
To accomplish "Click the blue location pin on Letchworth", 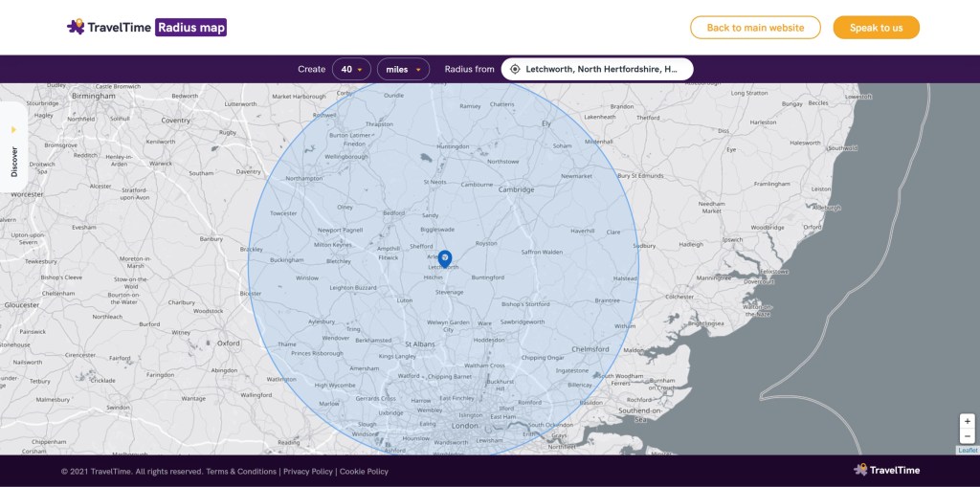I will pos(445,258).
